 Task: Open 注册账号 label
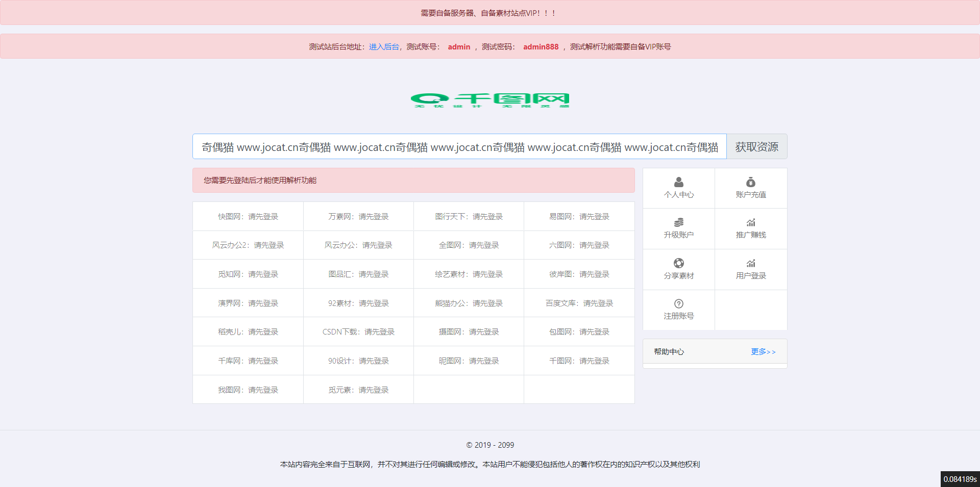coord(678,316)
